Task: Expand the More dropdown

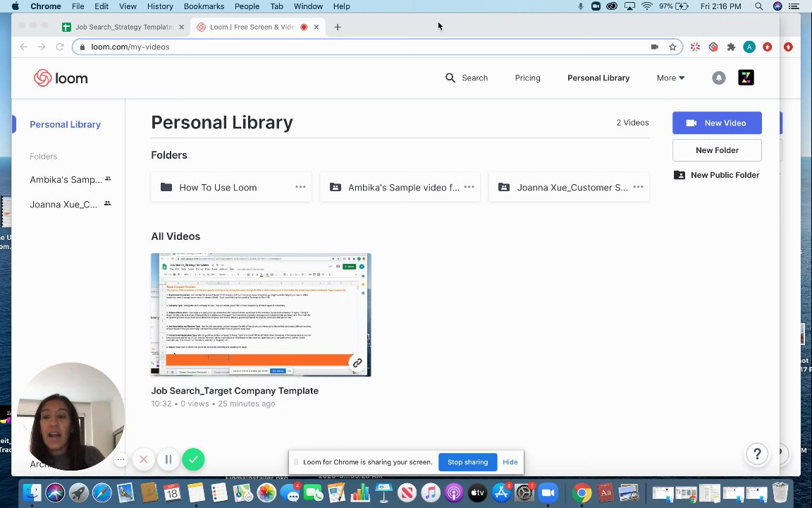Action: click(670, 78)
